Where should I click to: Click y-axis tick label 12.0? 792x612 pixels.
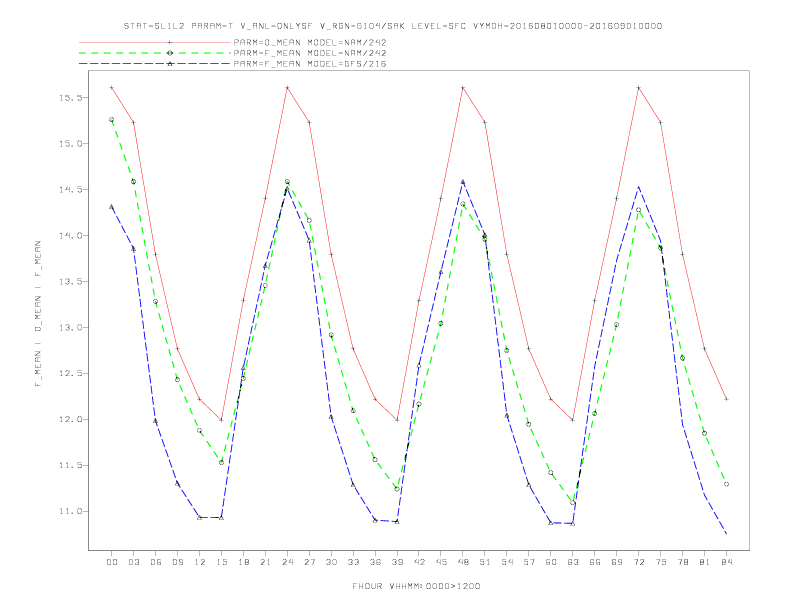70,419
